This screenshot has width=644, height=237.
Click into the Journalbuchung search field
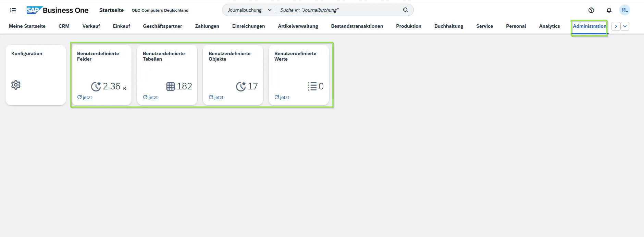click(x=339, y=10)
